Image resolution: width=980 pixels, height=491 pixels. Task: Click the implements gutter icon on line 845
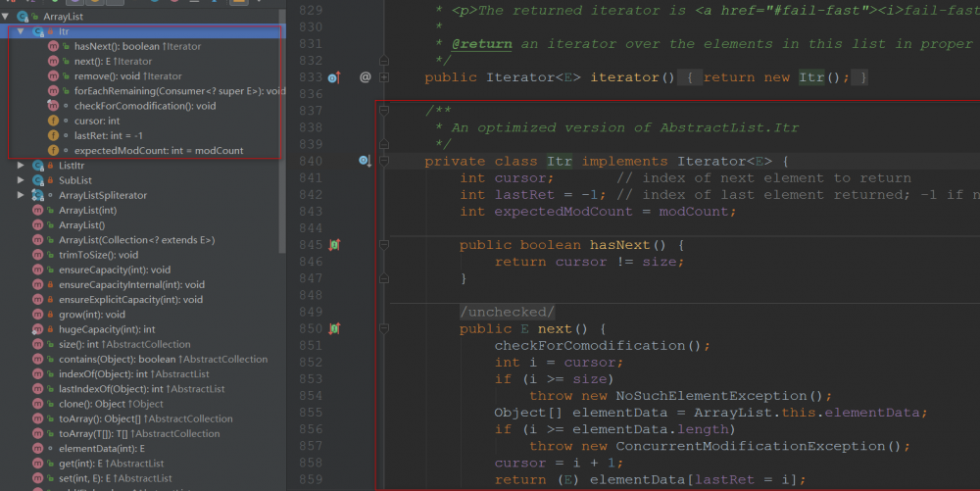(x=333, y=245)
